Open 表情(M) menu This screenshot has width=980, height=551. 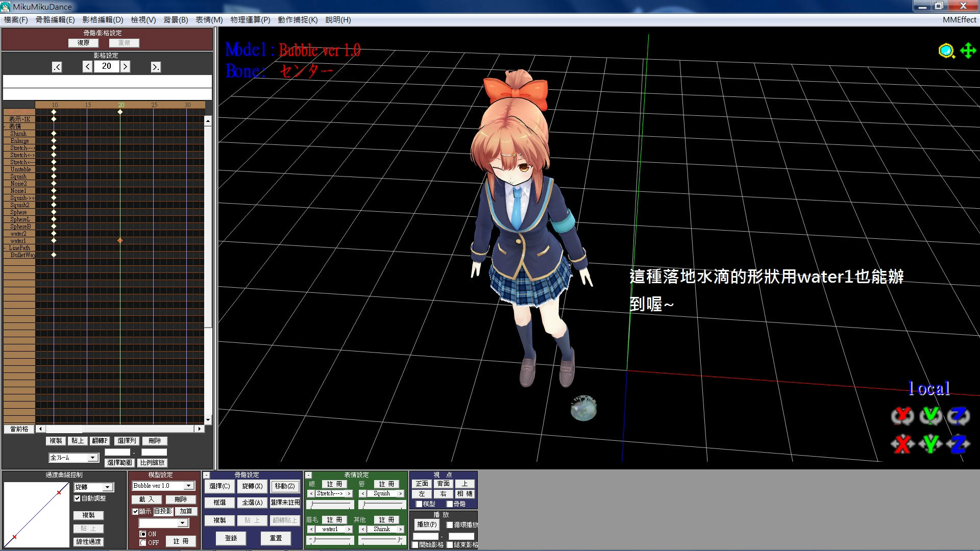[x=209, y=20]
